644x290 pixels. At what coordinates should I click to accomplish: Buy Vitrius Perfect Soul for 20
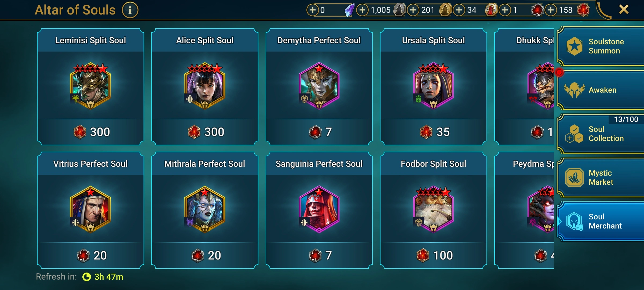click(90, 255)
